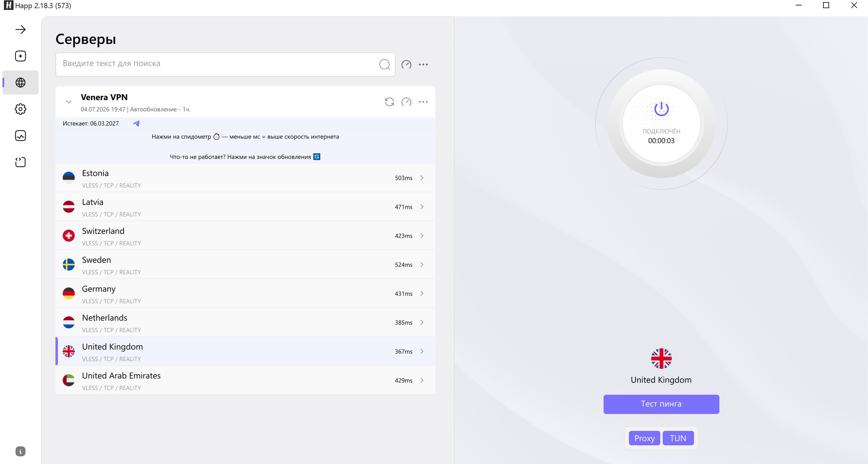868x464 pixels.
Task: Open United Arab Emirates details arrow
Action: (422, 381)
